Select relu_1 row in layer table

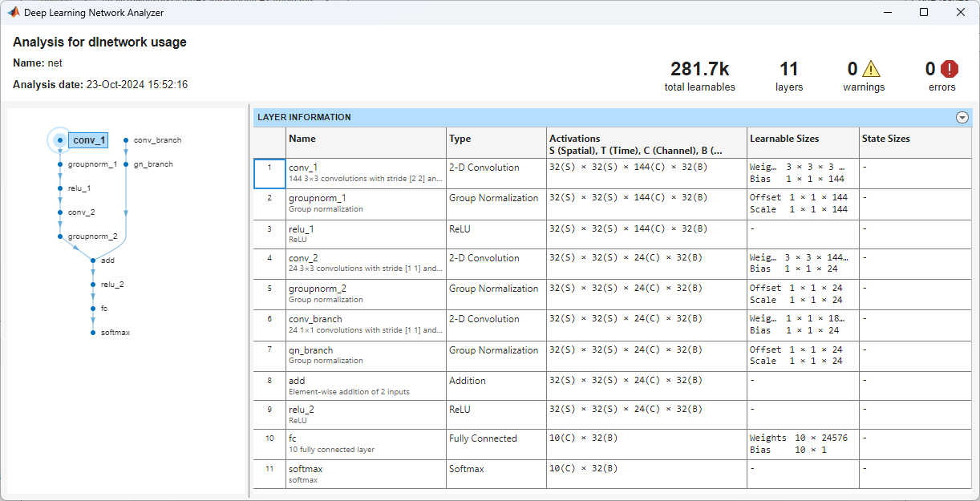[x=612, y=234]
